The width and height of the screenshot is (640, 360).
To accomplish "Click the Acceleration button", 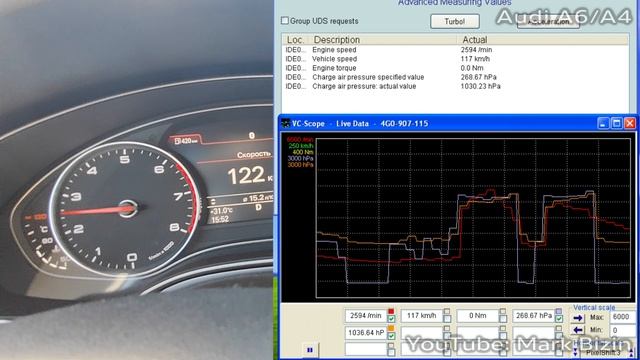I will click(548, 22).
